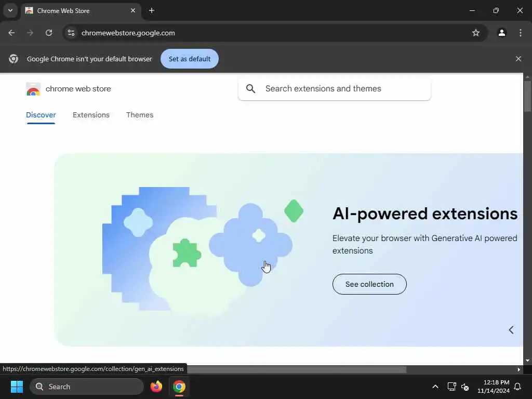The width and height of the screenshot is (532, 399).
Task: Click the vertical scrollbar thumb
Action: [527, 96]
